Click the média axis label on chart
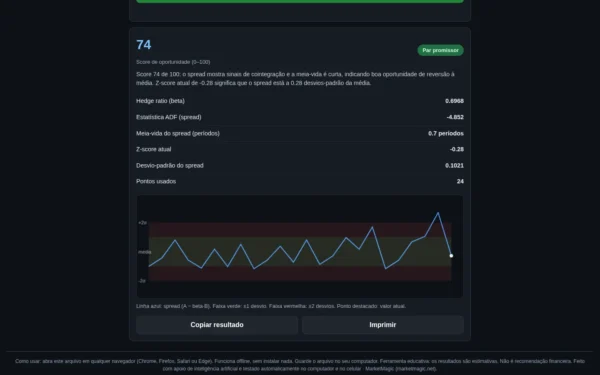The width and height of the screenshot is (600, 375). click(144, 252)
